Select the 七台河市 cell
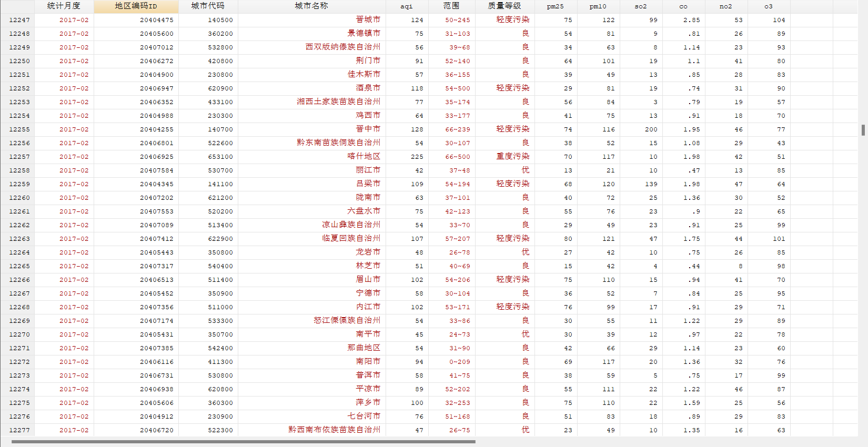The width and height of the screenshot is (868, 447). (x=312, y=416)
